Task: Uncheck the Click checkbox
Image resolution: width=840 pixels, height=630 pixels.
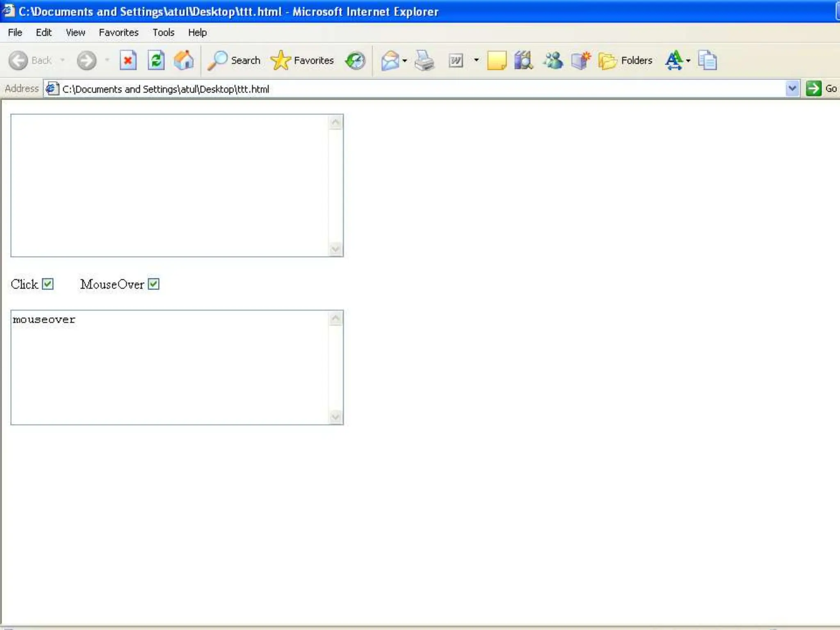Action: tap(48, 284)
